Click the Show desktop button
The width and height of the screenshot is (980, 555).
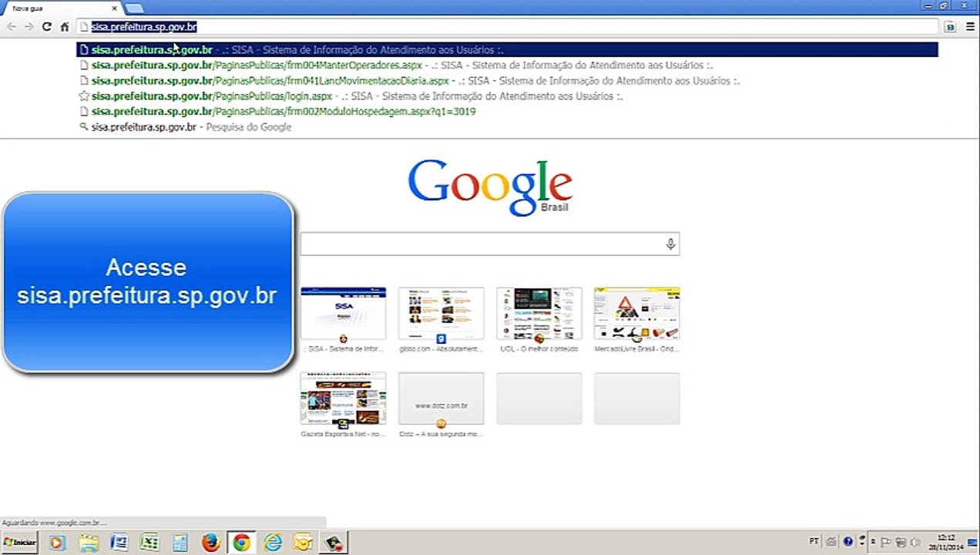(974, 543)
